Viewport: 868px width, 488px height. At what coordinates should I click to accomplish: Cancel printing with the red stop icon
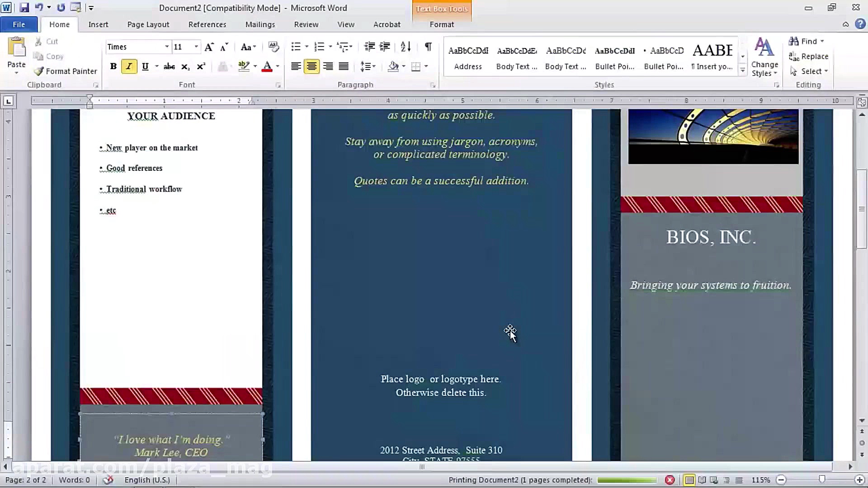click(670, 480)
